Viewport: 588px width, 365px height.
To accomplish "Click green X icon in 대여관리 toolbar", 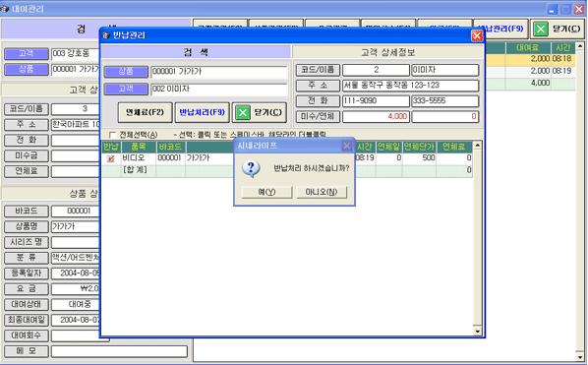I will [x=541, y=30].
